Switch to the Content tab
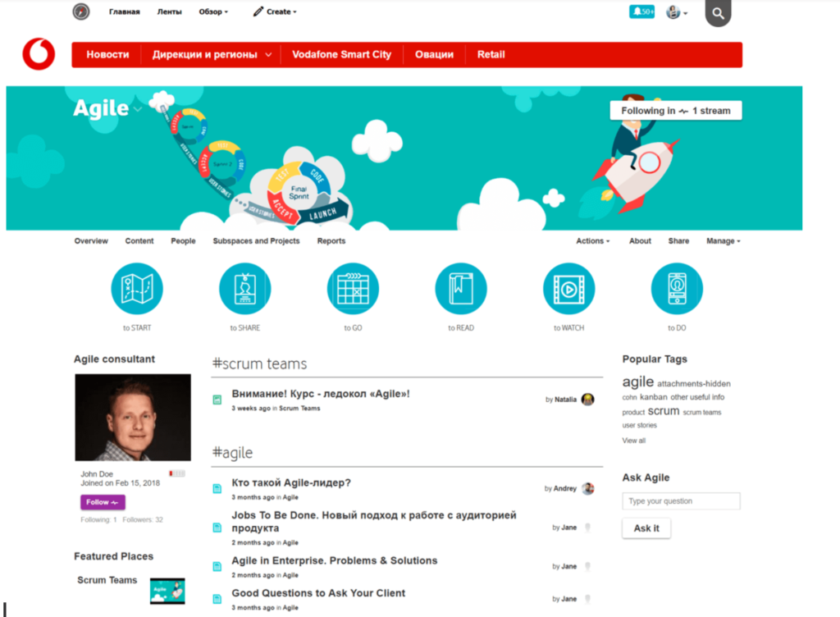840x617 pixels. click(x=139, y=241)
